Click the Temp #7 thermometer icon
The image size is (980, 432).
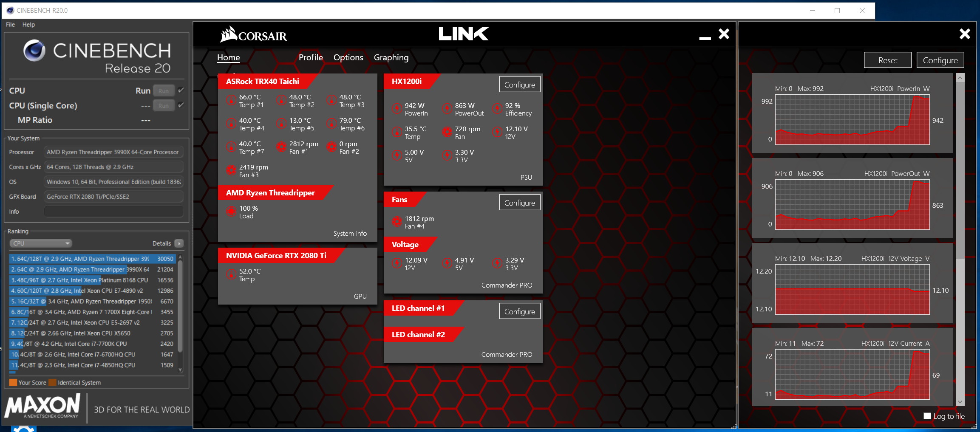pos(231,147)
